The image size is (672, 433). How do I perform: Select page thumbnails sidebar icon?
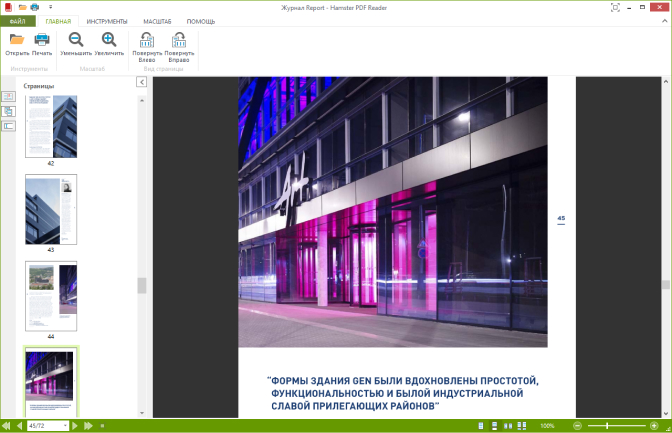tap(8, 96)
